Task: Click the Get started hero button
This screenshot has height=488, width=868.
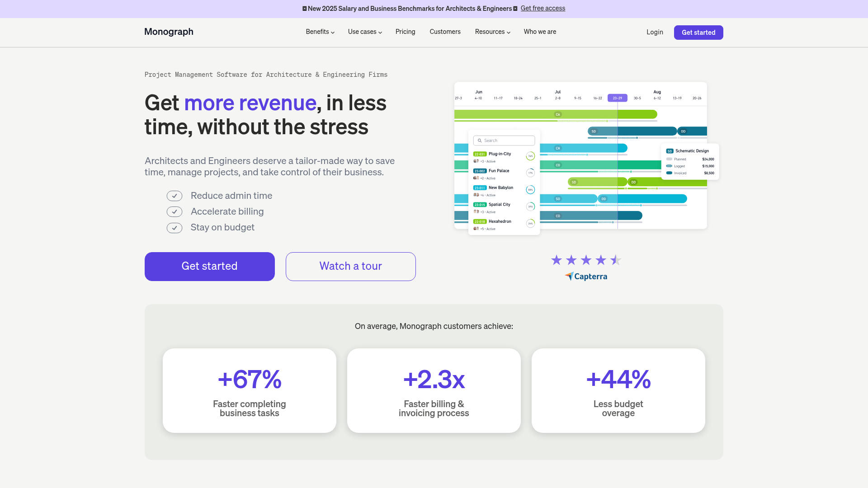Action: click(x=209, y=266)
